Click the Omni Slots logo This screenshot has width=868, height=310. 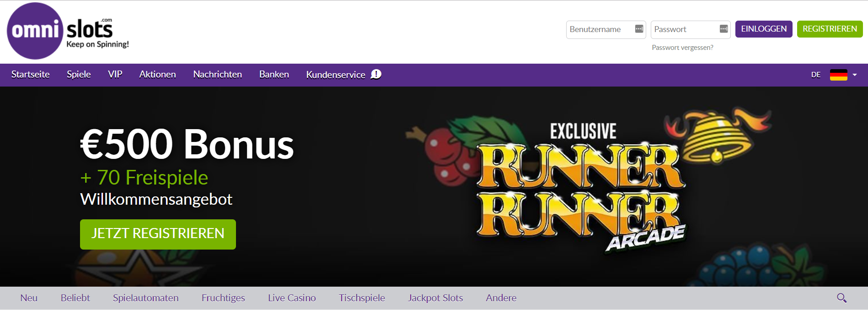pyautogui.click(x=68, y=31)
